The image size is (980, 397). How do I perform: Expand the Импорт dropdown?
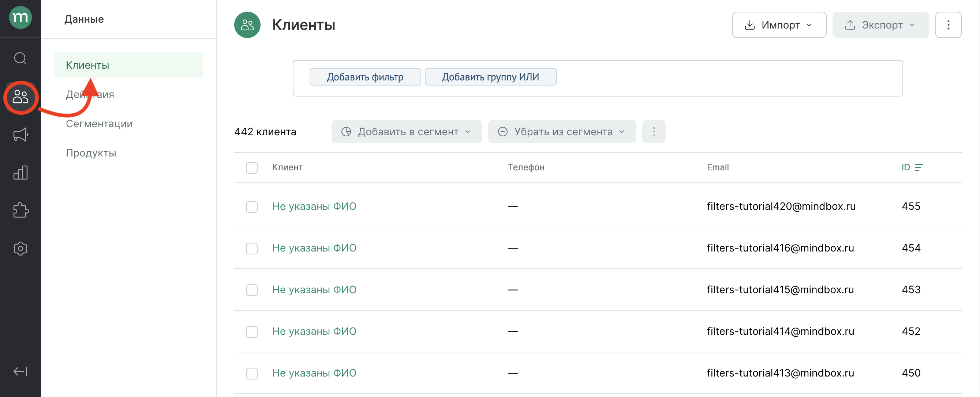(x=779, y=25)
